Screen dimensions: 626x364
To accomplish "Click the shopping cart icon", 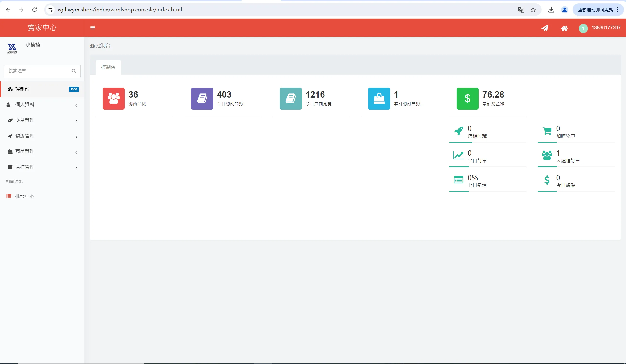I will tap(547, 131).
